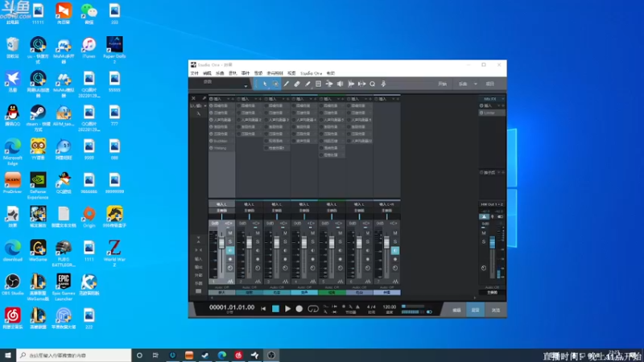
Task: Click the round Record button in transport
Action: (x=299, y=309)
